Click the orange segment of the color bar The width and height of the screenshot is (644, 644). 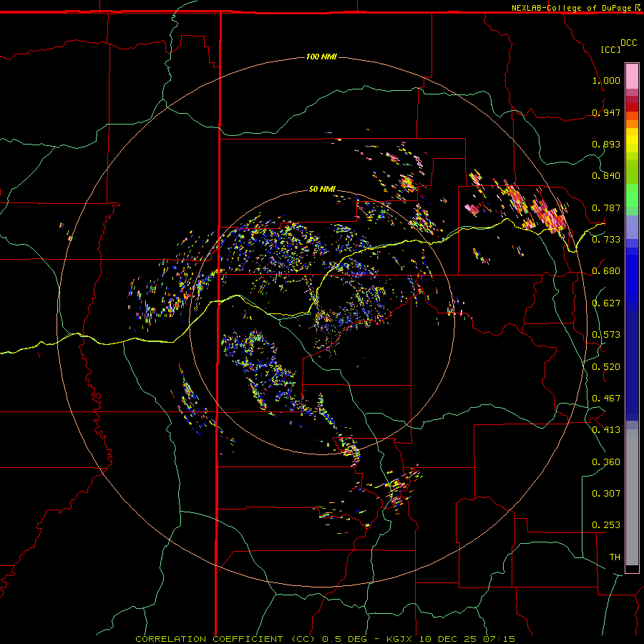tap(632, 124)
